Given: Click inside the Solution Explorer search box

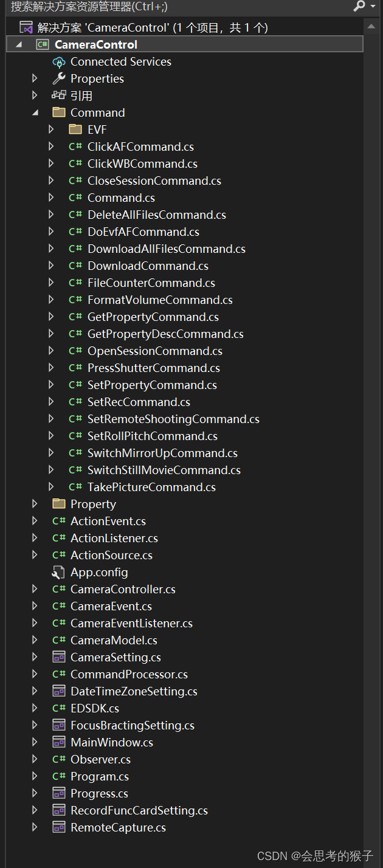Looking at the screenshot, I should (152, 8).
